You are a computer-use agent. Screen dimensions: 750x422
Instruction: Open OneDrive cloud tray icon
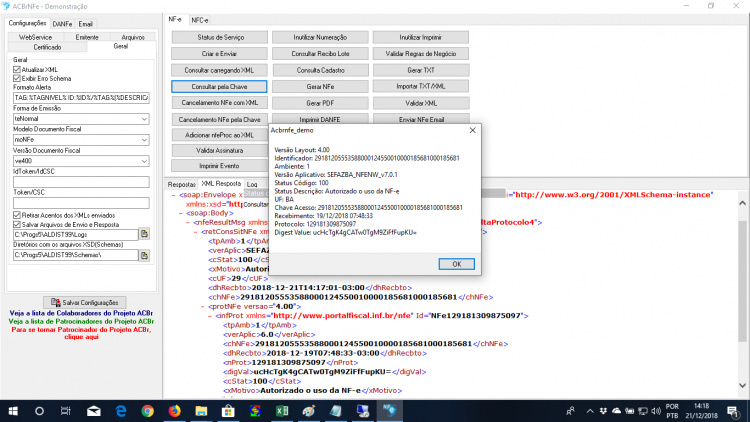[x=617, y=411]
